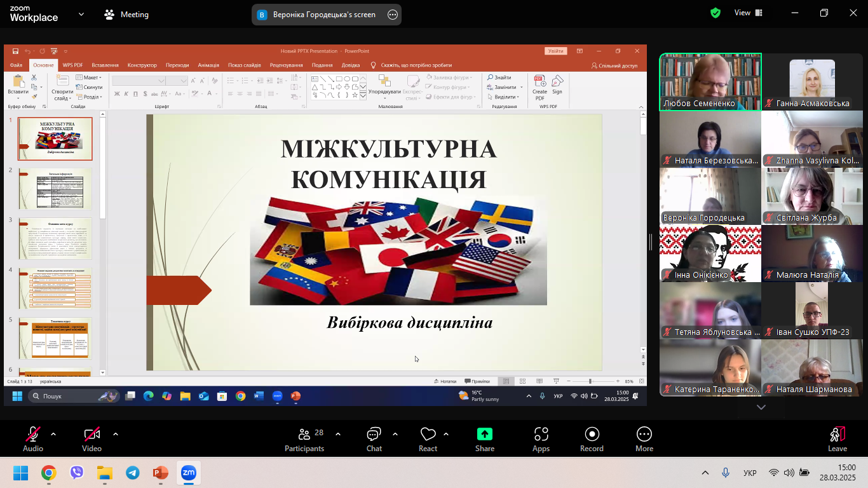The width and height of the screenshot is (868, 488).
Task: Switch to the Meeting tab
Action: pos(126,14)
